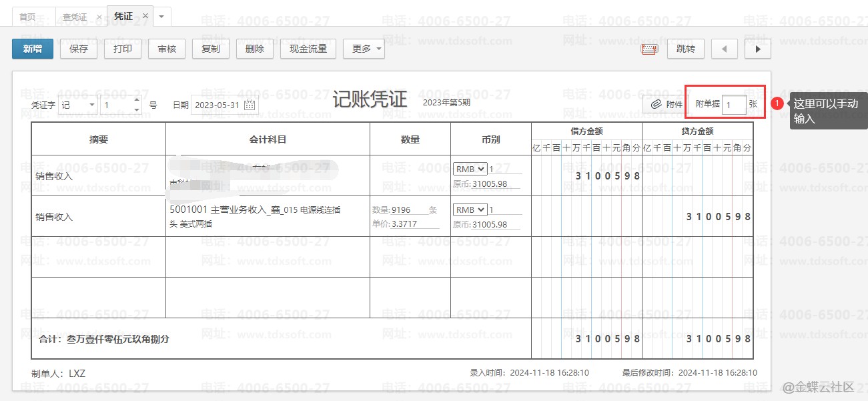Click the keyboard shortcut icon
Viewport: 868px width, 401px height.
click(648, 49)
